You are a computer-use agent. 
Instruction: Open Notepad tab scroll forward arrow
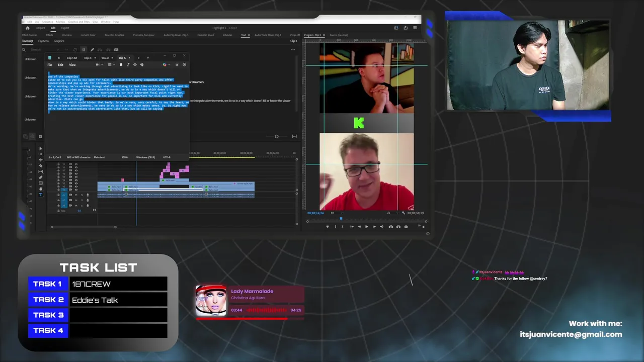138,58
